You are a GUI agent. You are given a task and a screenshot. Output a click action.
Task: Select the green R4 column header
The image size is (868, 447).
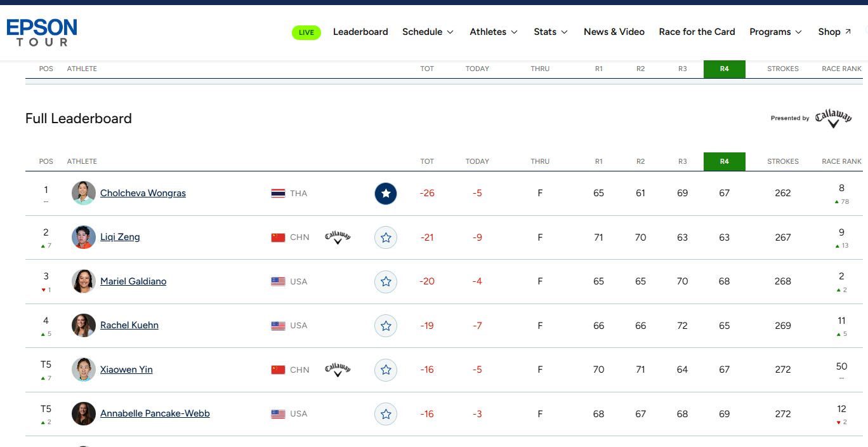725,161
